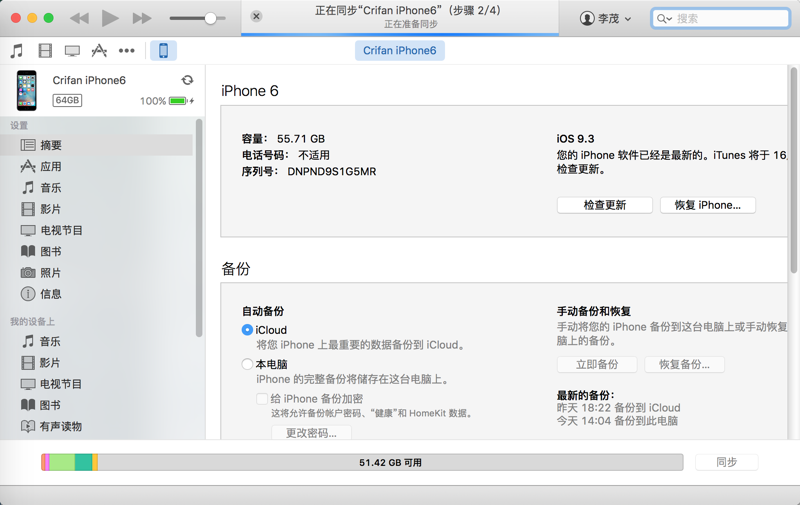
Task: Select 图书 under 设置 in the sidebar
Action: (x=96, y=251)
